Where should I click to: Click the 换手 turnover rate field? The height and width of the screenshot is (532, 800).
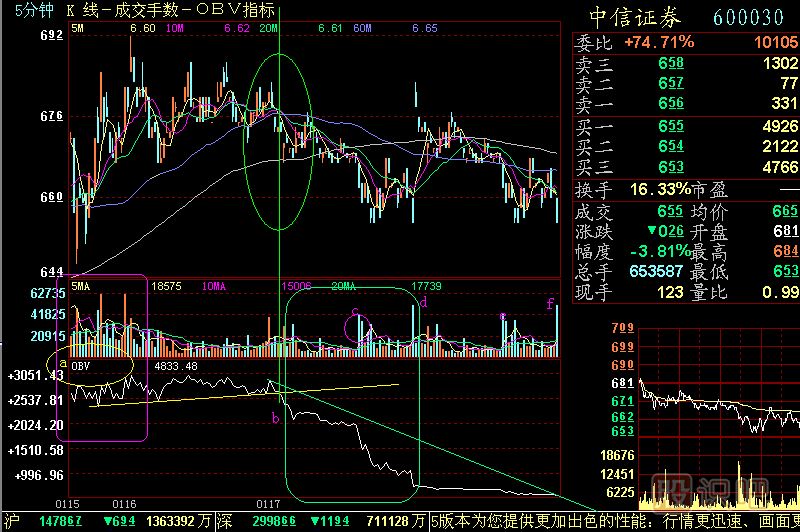point(590,189)
